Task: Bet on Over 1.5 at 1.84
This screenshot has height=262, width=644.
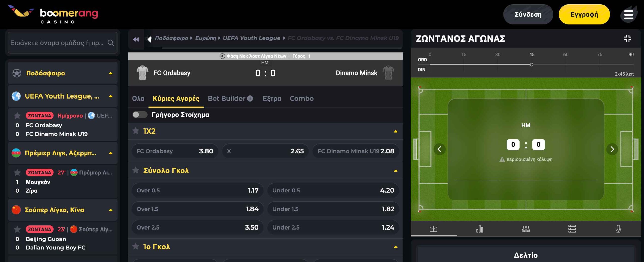Action: [x=197, y=209]
